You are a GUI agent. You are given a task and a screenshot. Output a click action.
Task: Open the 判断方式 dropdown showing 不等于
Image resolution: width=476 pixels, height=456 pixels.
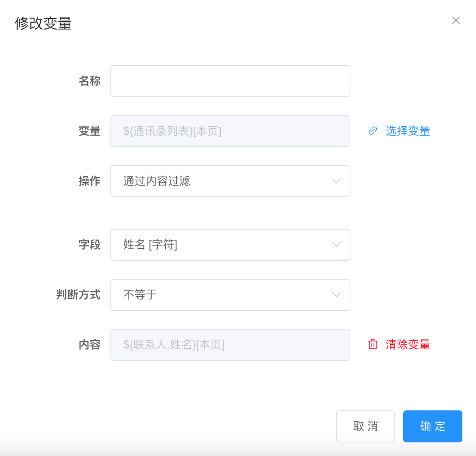(230, 295)
